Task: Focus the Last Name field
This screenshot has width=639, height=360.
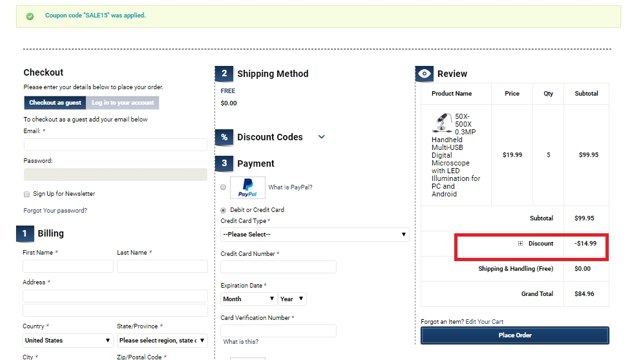Action: (162, 266)
